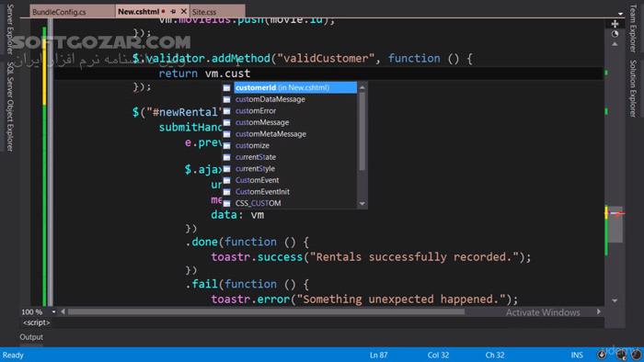
Task: Click the icon beside customize suggestion
Action: coord(226,145)
